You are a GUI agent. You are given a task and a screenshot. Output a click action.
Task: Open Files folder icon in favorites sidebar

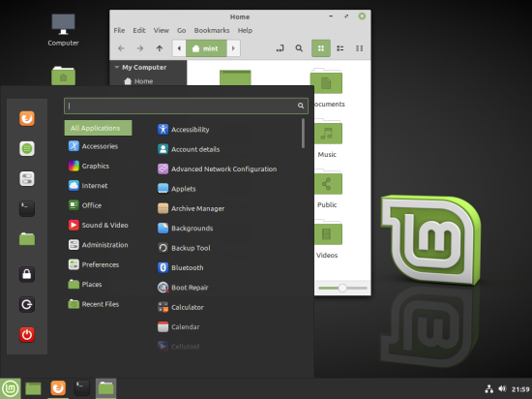click(27, 238)
